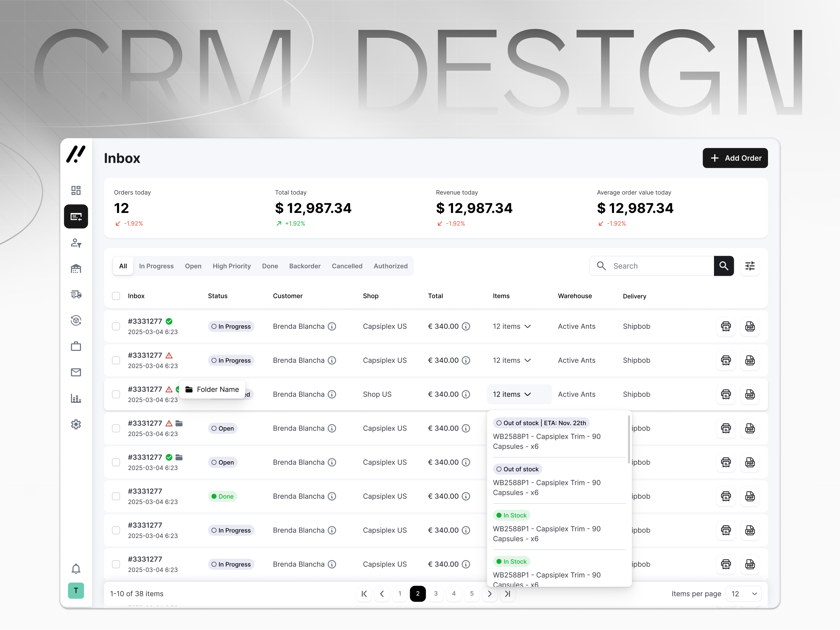Check the first Open order checkbox

(x=116, y=429)
